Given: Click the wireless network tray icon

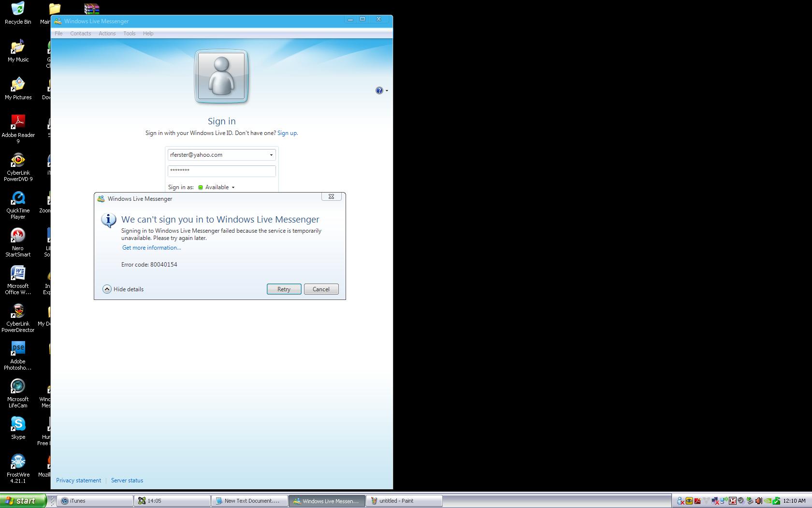Looking at the screenshot, I should tap(724, 501).
